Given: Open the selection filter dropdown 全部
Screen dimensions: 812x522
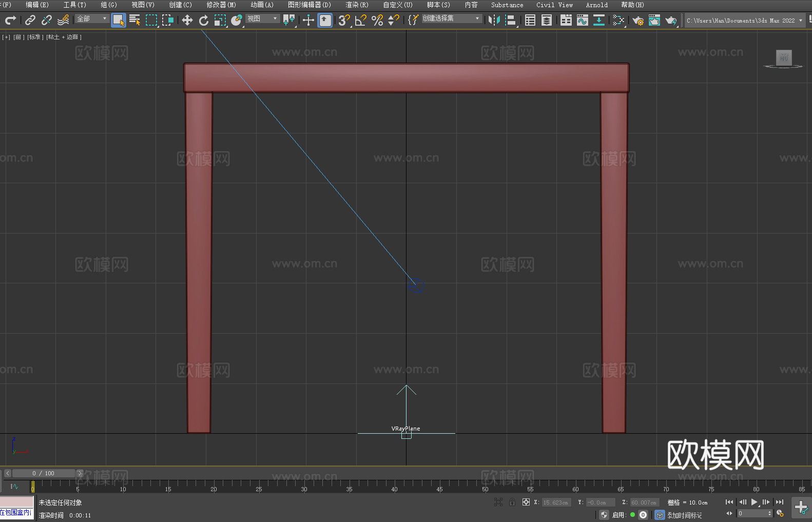Looking at the screenshot, I should point(92,18).
